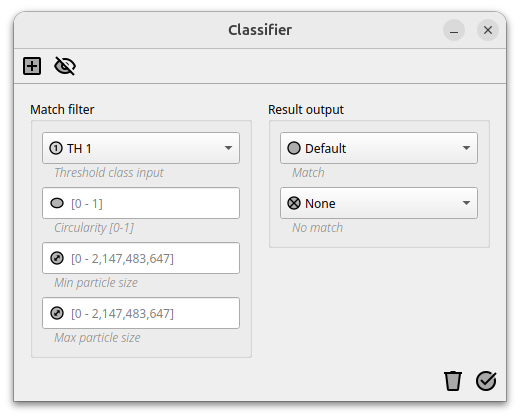Minimize the Classifier dialog
The height and width of the screenshot is (418, 520).
click(x=454, y=30)
